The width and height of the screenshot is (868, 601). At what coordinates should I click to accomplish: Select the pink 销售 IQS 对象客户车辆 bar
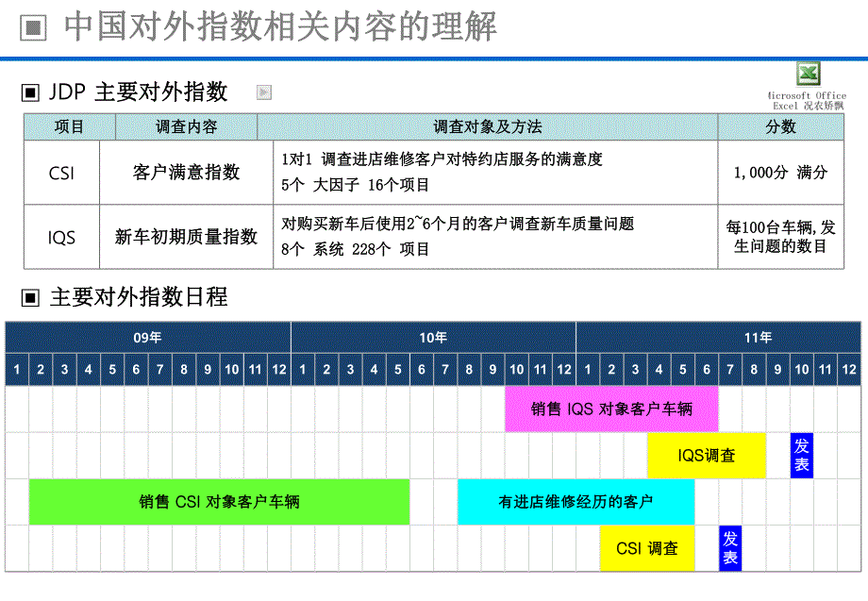tap(611, 409)
